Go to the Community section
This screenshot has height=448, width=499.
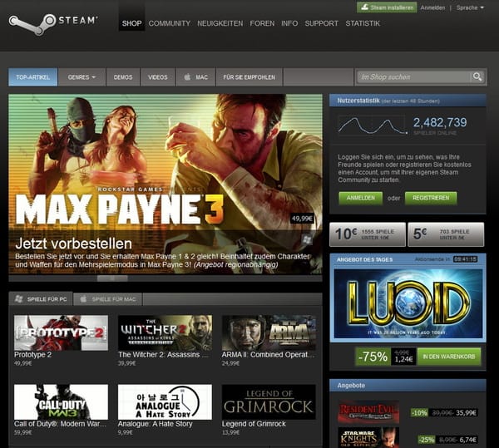coord(170,23)
